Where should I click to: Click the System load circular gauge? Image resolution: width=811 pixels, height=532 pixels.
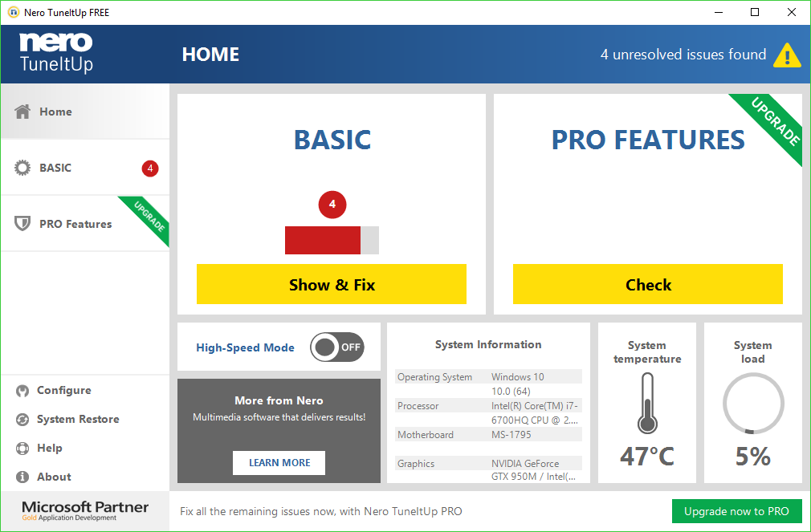[x=753, y=404]
